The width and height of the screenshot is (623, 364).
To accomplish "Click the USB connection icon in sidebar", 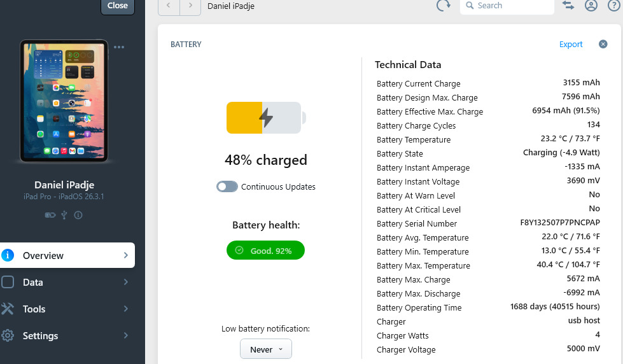I will coord(64,215).
